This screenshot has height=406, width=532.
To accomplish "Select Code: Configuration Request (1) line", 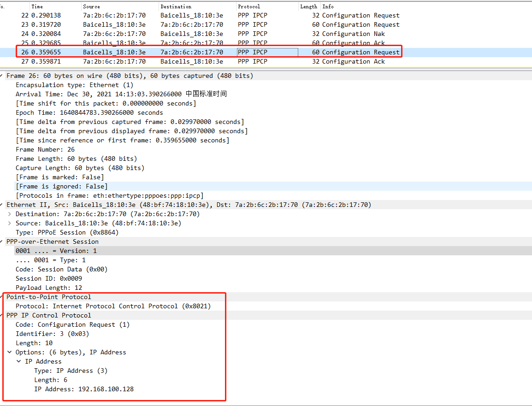I will (x=72, y=324).
